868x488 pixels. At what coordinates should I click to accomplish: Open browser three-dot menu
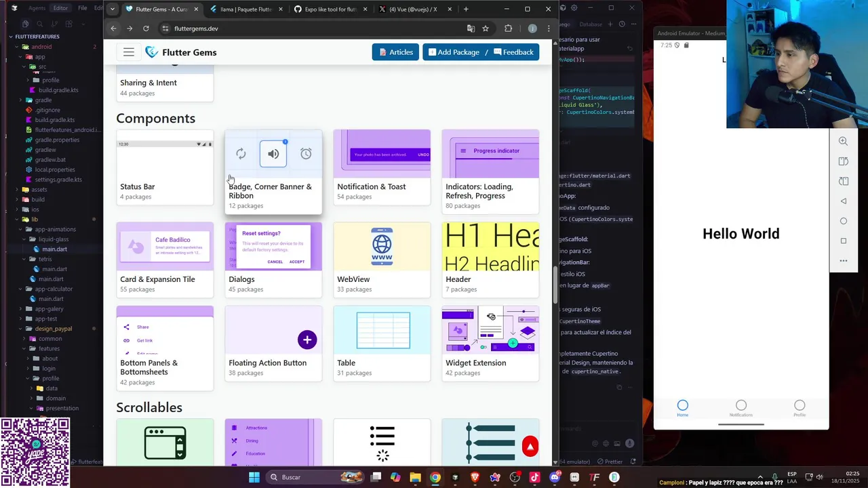coord(547,28)
